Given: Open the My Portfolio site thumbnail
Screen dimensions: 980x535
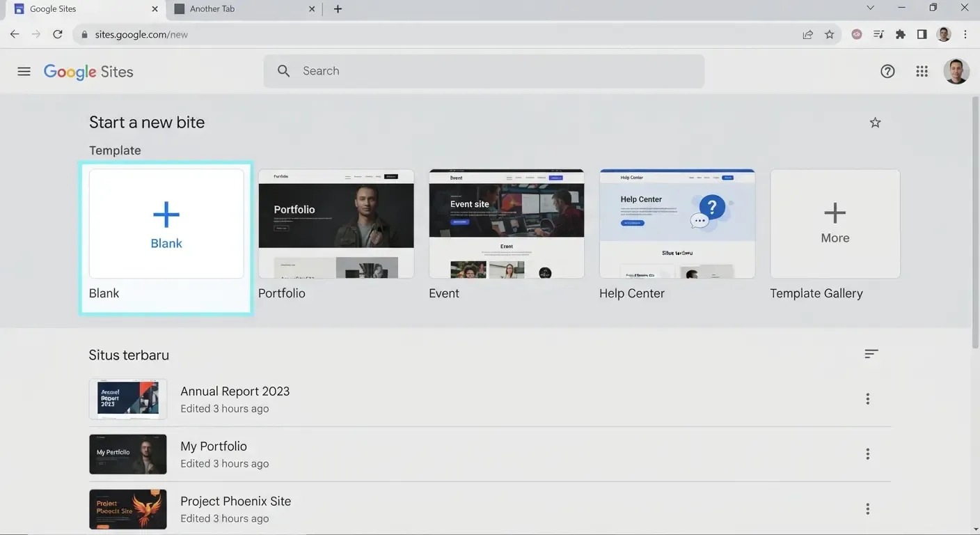Looking at the screenshot, I should [x=128, y=454].
